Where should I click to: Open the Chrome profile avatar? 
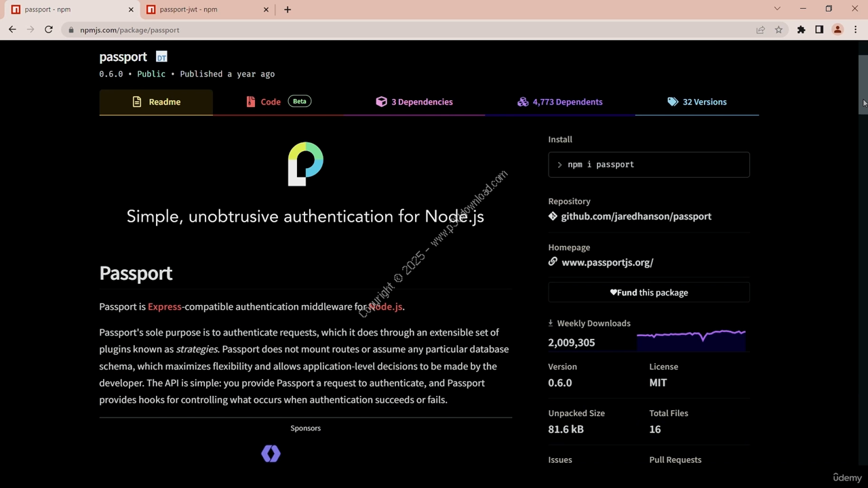tap(837, 30)
